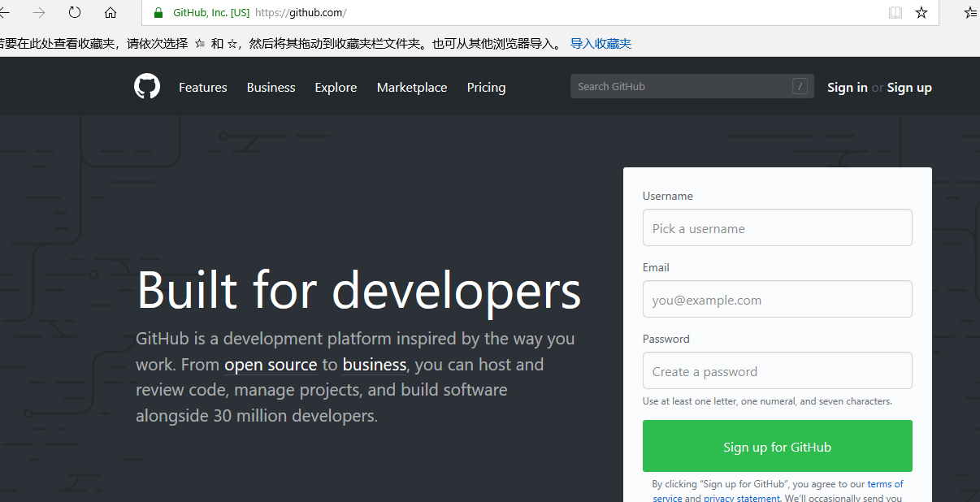Viewport: 980px width, 502px height.
Task: Click the browser forward arrow
Action: pyautogui.click(x=38, y=12)
